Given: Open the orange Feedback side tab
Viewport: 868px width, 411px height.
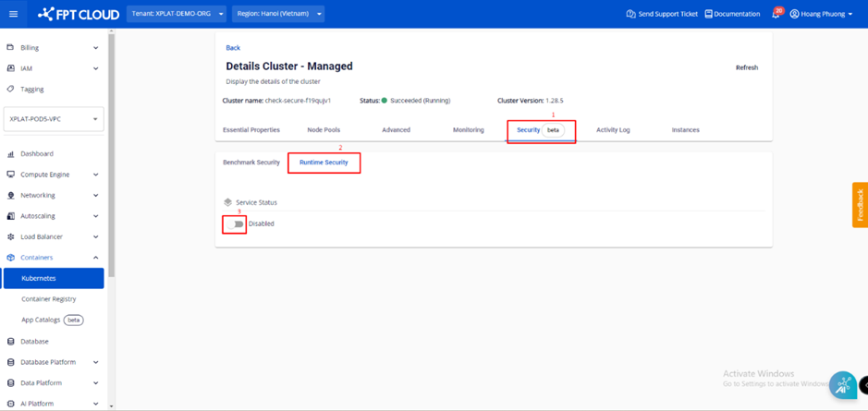Looking at the screenshot, I should click(x=860, y=205).
